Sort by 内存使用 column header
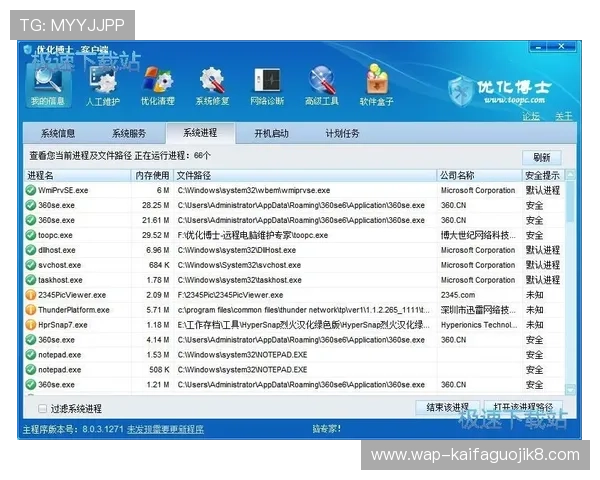This screenshot has width=600, height=480. point(152,175)
